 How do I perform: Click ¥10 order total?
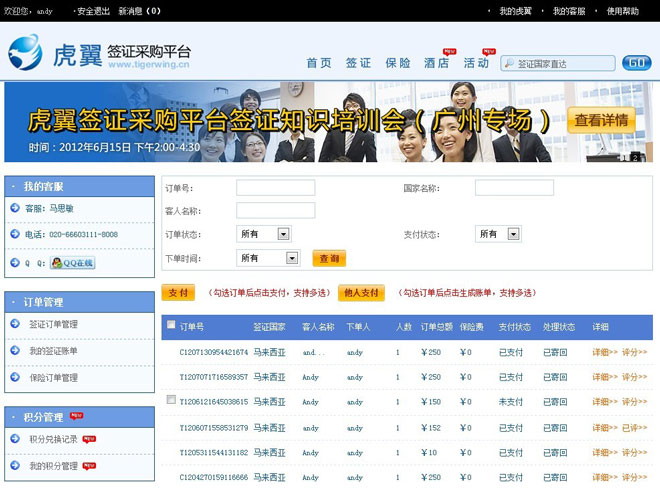429,453
